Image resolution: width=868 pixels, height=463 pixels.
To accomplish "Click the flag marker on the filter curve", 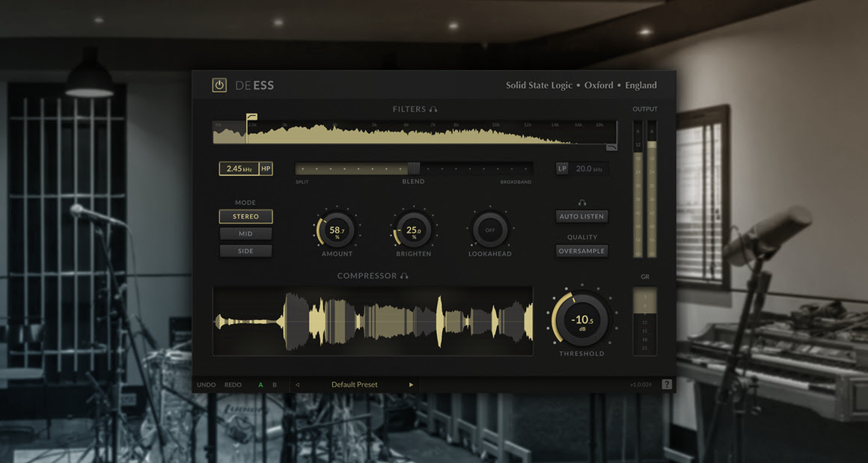I will tap(252, 118).
